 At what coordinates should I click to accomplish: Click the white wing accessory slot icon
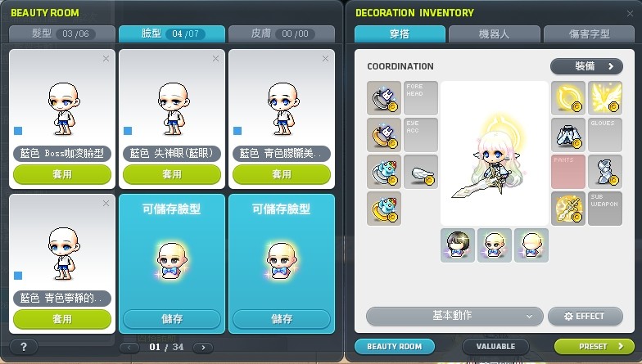tap(421, 172)
